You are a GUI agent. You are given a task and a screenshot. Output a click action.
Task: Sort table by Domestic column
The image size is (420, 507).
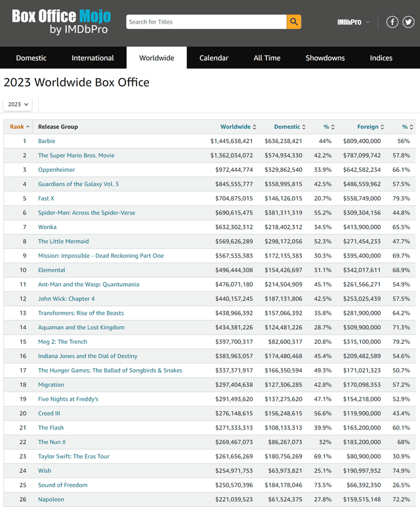[289, 127]
